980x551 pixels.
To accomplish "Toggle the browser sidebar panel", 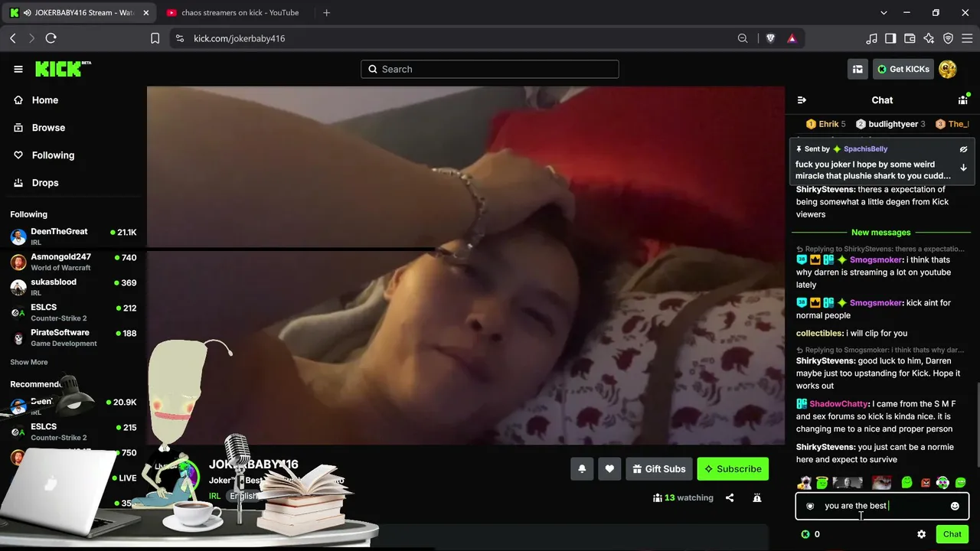I will (x=890, y=38).
